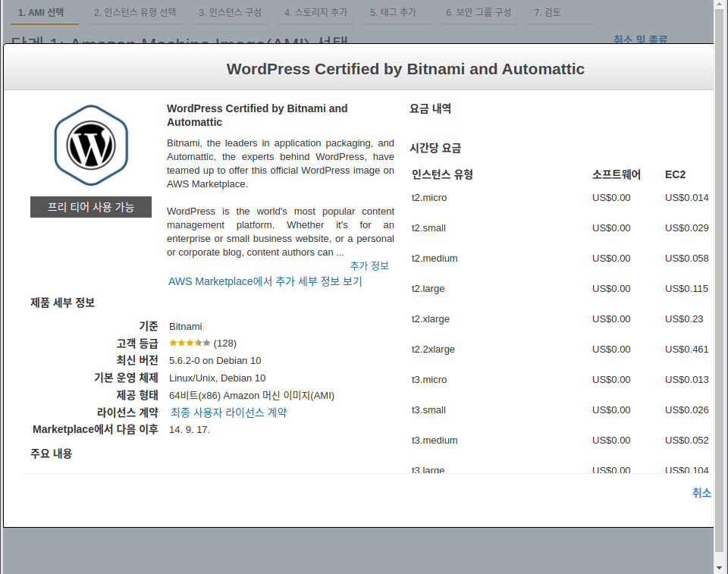
Task: Click the '주요 내용' heading
Action: (52, 453)
